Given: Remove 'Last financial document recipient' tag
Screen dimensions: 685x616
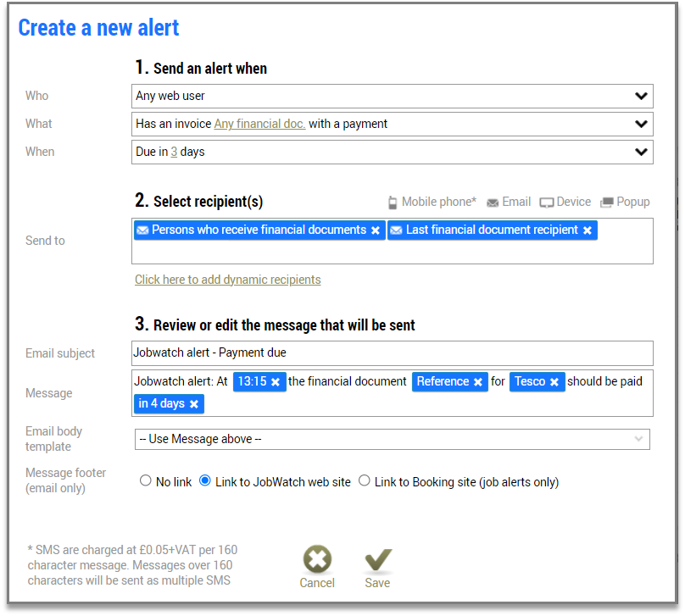Looking at the screenshot, I should tap(588, 230).
